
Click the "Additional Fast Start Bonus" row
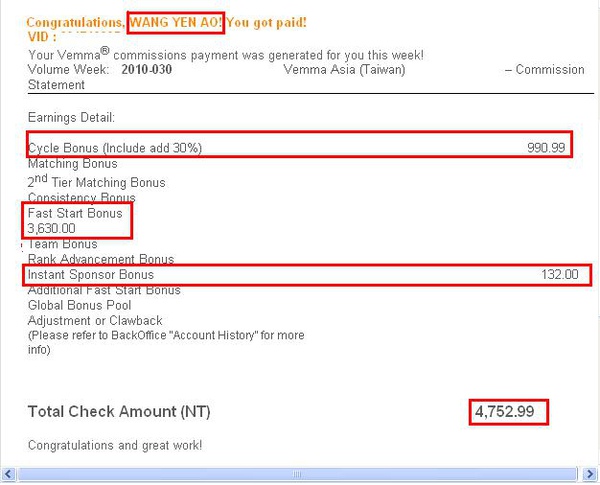coord(104,290)
